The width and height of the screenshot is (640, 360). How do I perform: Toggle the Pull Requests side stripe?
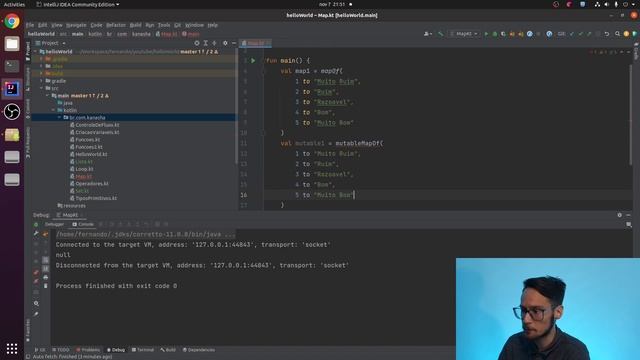click(x=28, y=142)
